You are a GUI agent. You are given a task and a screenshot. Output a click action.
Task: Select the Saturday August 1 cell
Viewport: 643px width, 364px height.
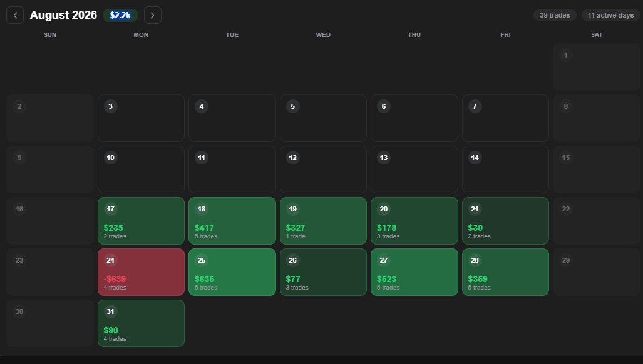[x=597, y=67]
